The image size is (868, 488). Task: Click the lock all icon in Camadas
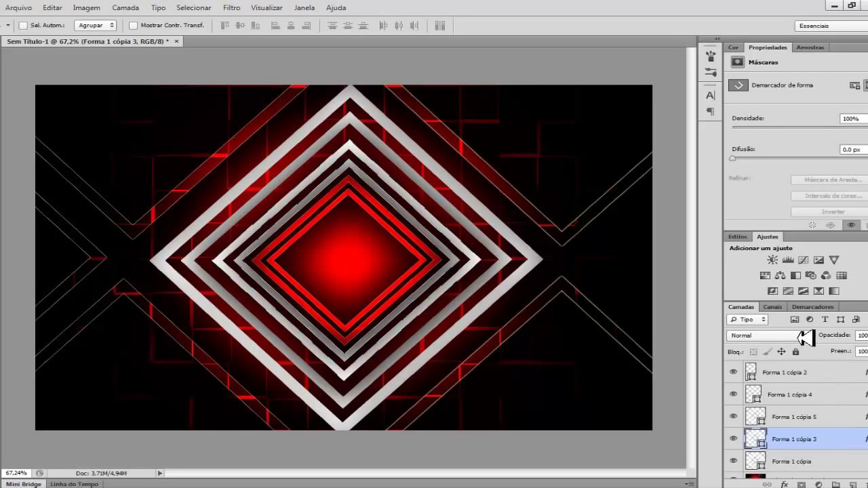[795, 352]
